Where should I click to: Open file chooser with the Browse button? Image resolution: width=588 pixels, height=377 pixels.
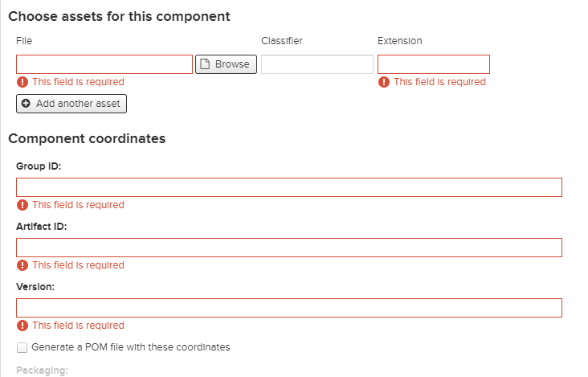tap(227, 64)
